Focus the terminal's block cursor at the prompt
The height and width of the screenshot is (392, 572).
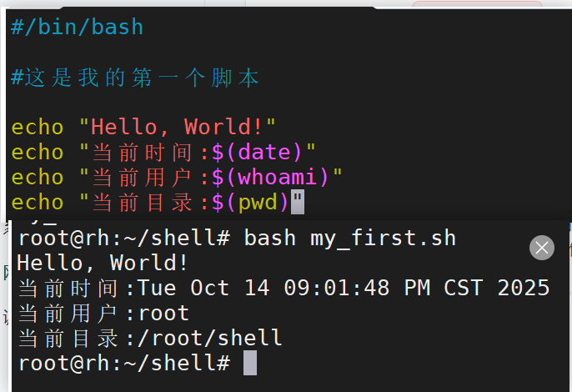point(250,363)
